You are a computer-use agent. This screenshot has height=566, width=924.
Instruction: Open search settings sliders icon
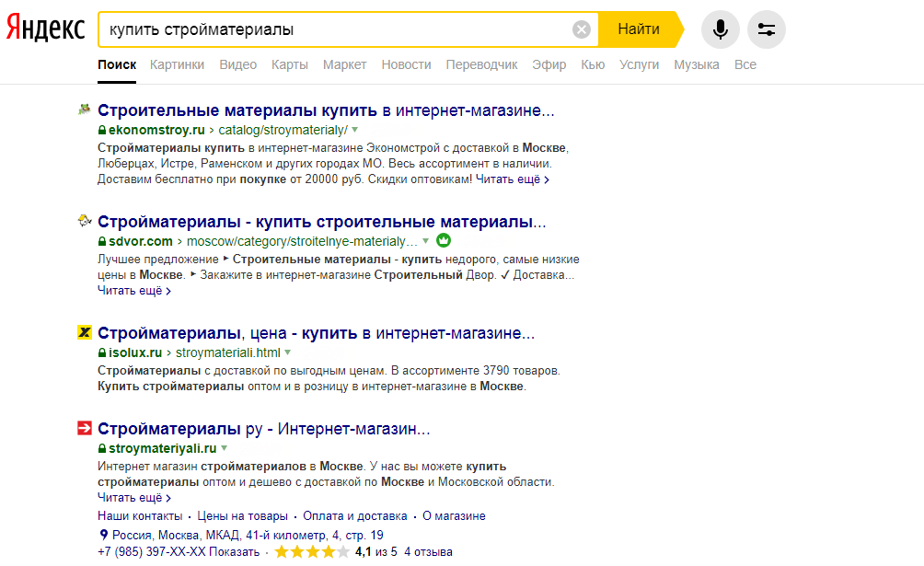[x=766, y=29]
